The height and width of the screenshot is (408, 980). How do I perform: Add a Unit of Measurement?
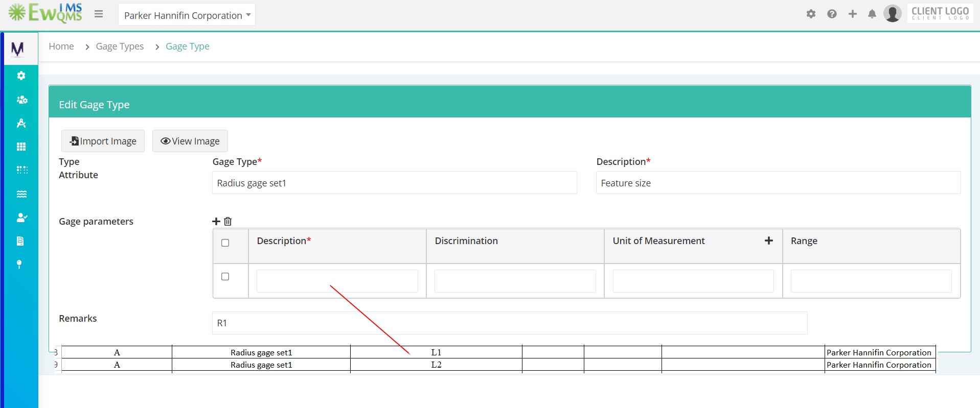coord(768,241)
